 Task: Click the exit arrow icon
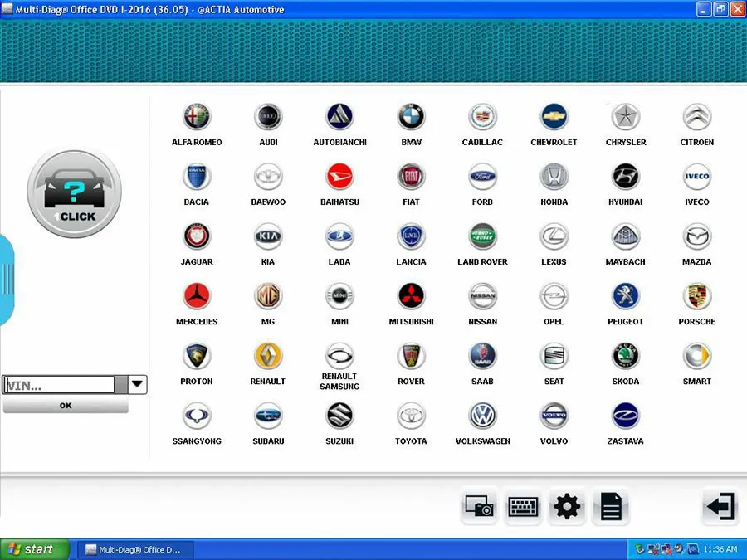coord(720,506)
